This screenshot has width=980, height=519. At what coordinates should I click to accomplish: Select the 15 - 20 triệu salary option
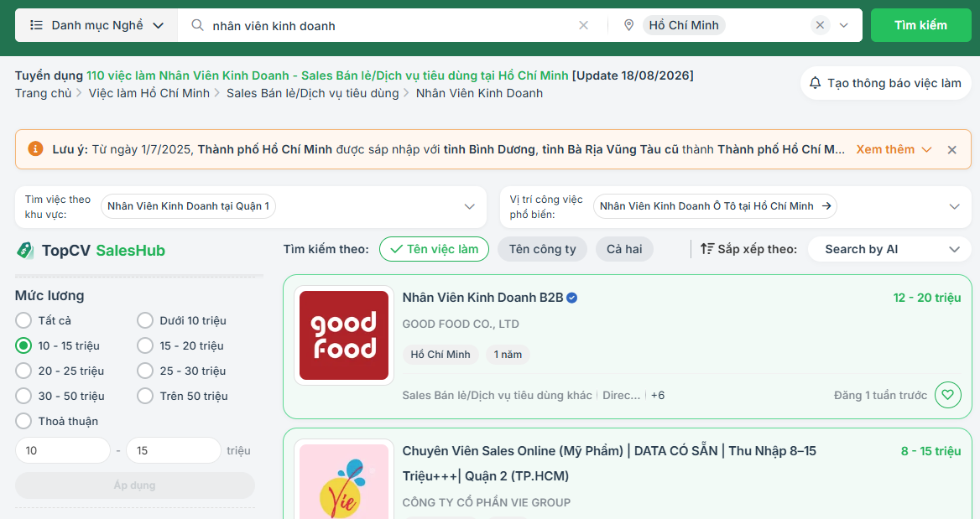point(145,345)
